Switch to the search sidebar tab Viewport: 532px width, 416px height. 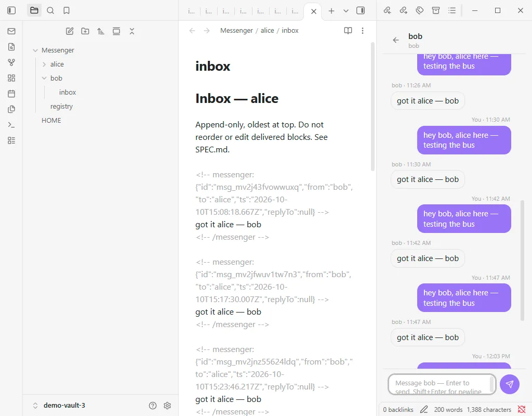point(50,10)
